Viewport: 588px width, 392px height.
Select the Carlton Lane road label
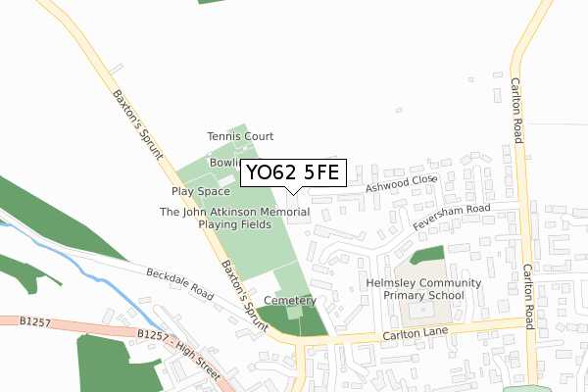[x=416, y=333]
